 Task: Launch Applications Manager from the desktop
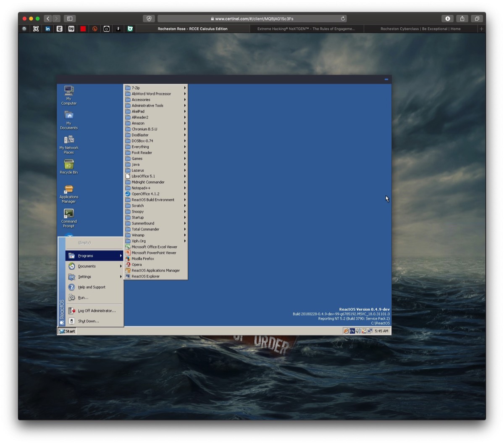(69, 193)
